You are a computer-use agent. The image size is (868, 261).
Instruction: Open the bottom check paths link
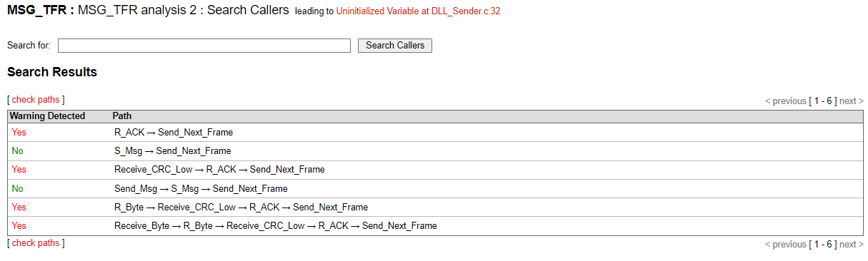click(36, 243)
